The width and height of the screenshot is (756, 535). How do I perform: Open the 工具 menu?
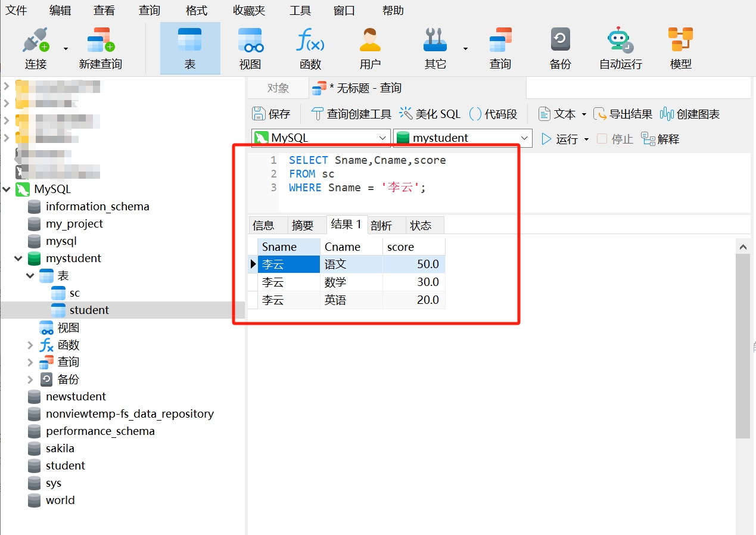300,10
